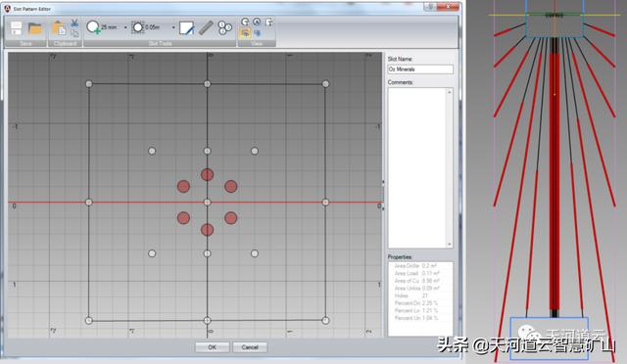Viewport: 627px width, 364px height.
Task: Click the scissors Cut icon
Action: point(74,23)
